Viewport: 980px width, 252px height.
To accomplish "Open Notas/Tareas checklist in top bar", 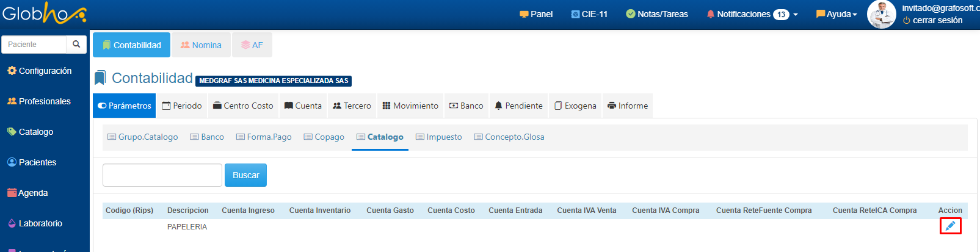I will coord(657,14).
